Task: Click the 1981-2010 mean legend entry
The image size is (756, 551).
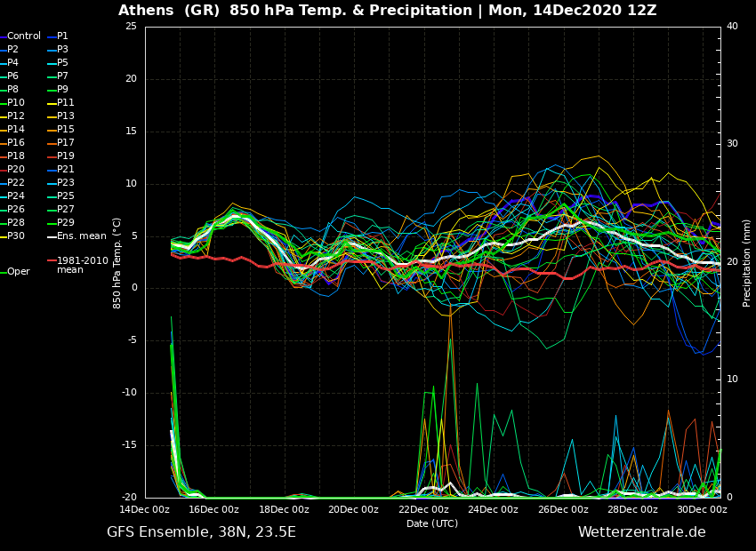Action: click(x=82, y=265)
